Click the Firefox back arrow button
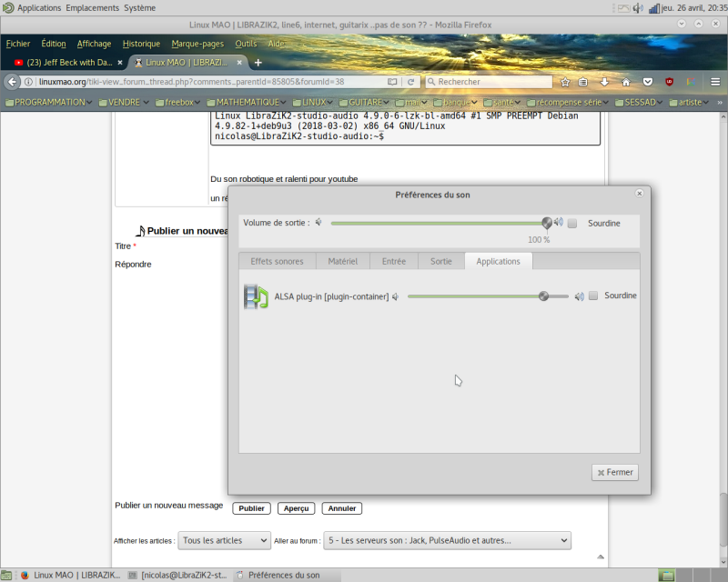728x582 pixels. point(12,82)
